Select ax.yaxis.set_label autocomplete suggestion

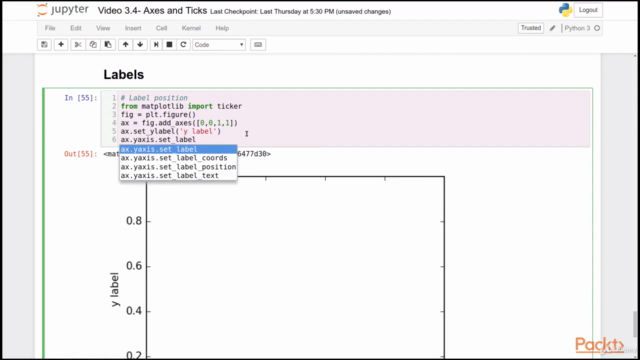click(x=178, y=149)
